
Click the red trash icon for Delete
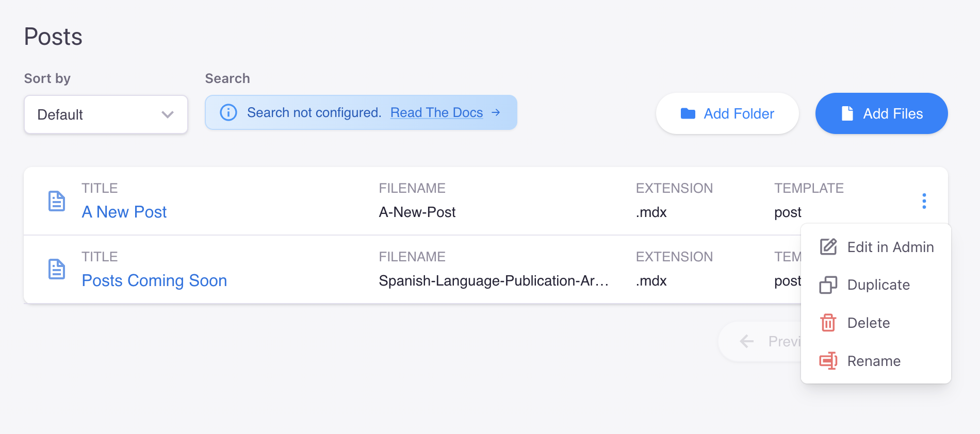[x=828, y=323]
